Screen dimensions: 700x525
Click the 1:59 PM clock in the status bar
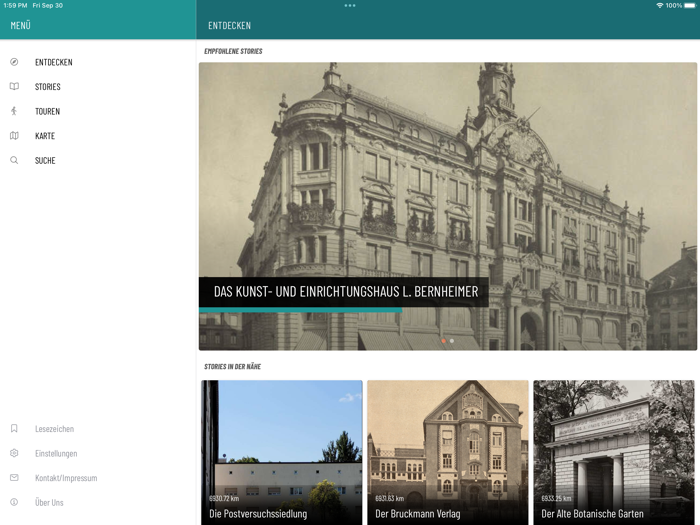tap(15, 5)
